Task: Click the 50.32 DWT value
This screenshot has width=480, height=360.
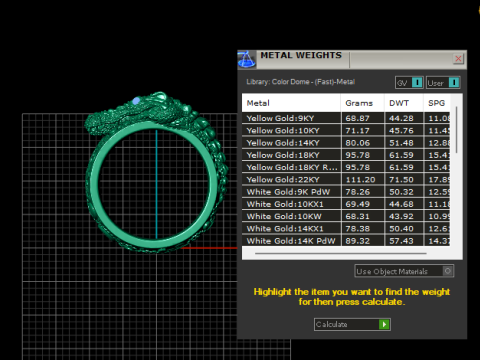Action: tap(401, 192)
